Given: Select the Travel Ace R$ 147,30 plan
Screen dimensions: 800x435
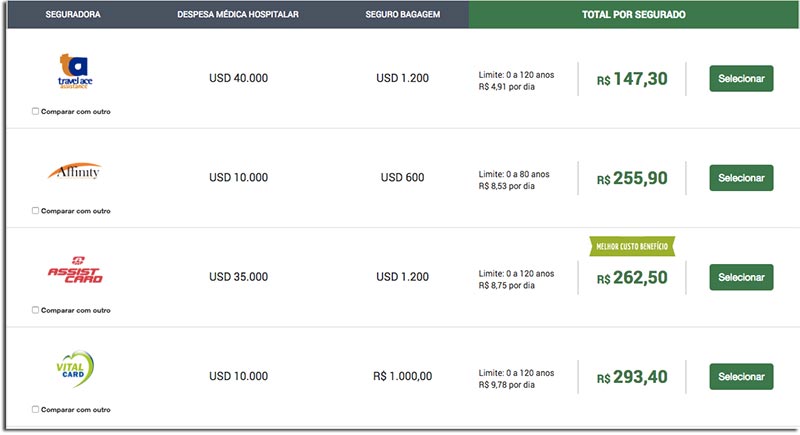Looking at the screenshot, I should tap(741, 79).
